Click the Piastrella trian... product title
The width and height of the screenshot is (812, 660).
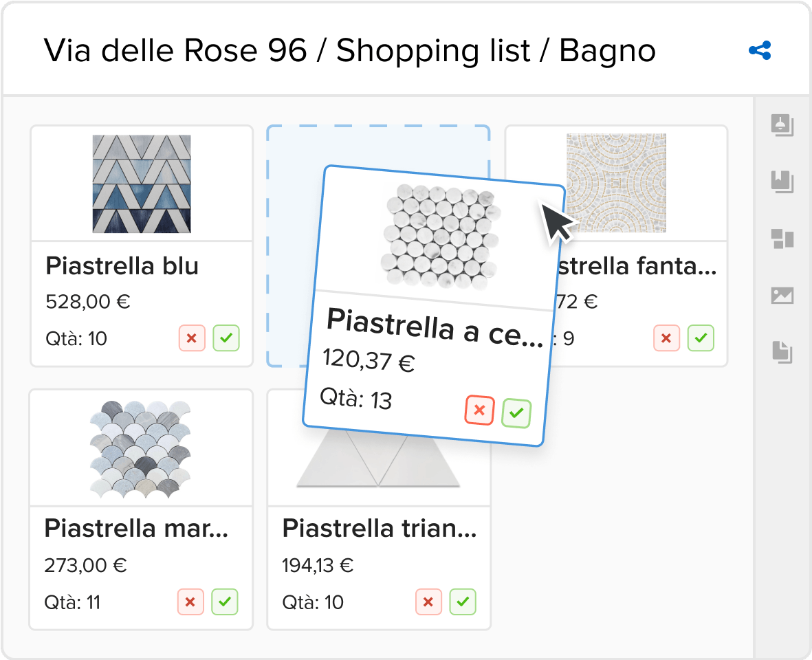pos(380,529)
